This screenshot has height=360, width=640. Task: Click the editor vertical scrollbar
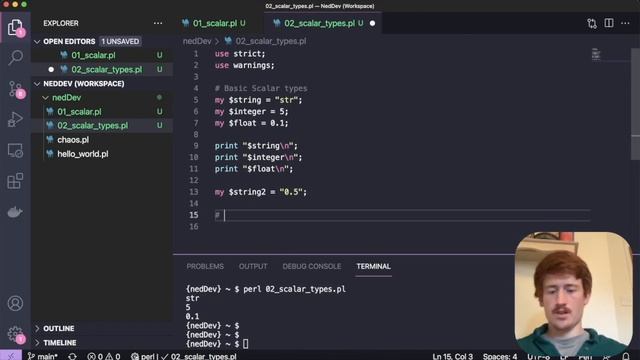click(635, 104)
